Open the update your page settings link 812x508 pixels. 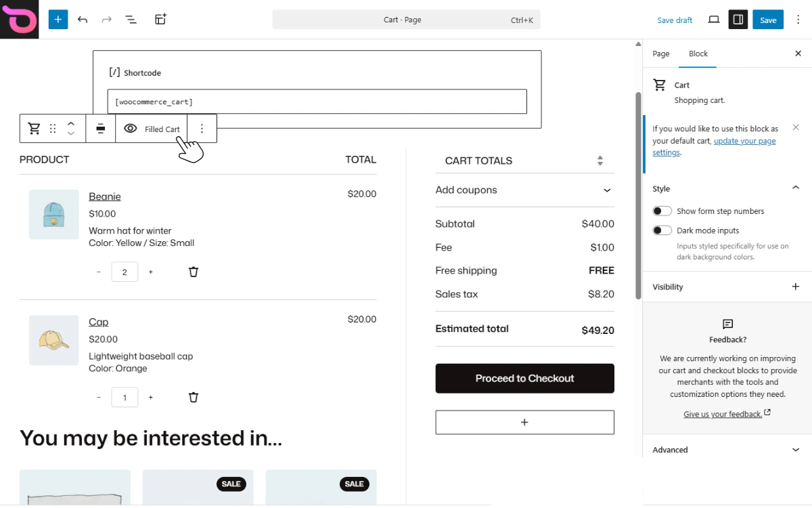point(744,142)
